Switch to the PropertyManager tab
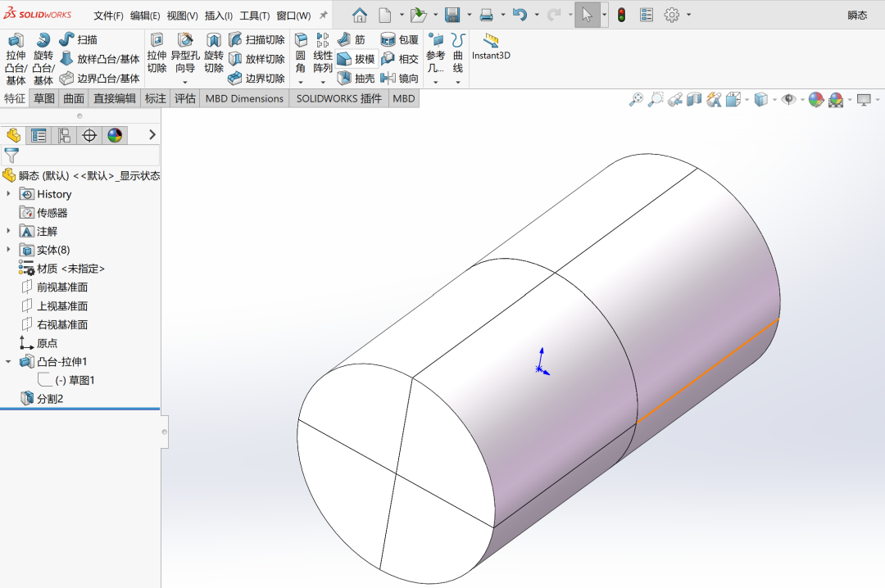Screen dimensions: 885x588 (x=39, y=135)
